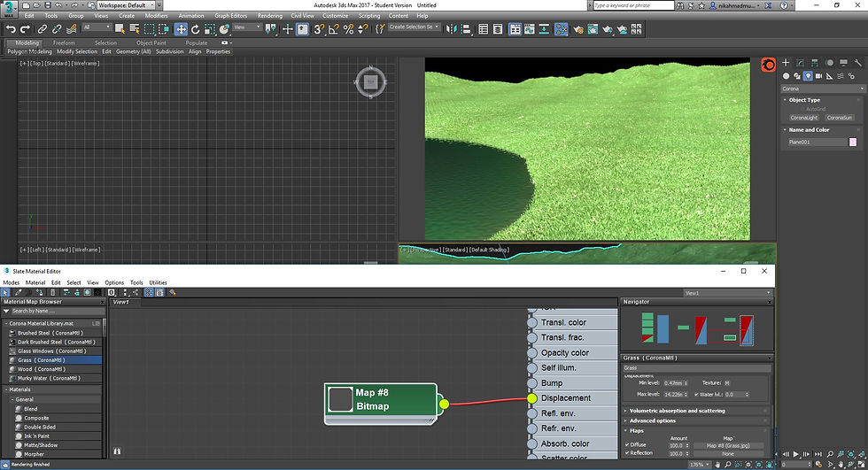Click the Redo arrow in main toolbar
The height and width of the screenshot is (470, 868).
(25, 29)
